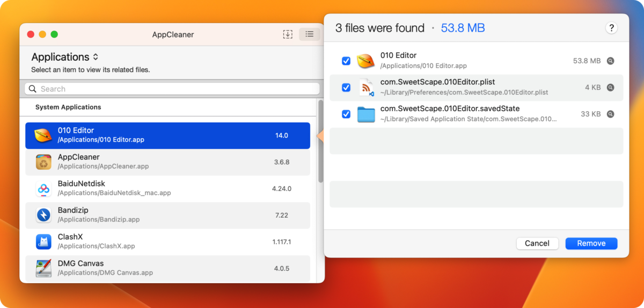The height and width of the screenshot is (308, 644).
Task: Click the application list scrollbar
Action: click(x=321, y=141)
